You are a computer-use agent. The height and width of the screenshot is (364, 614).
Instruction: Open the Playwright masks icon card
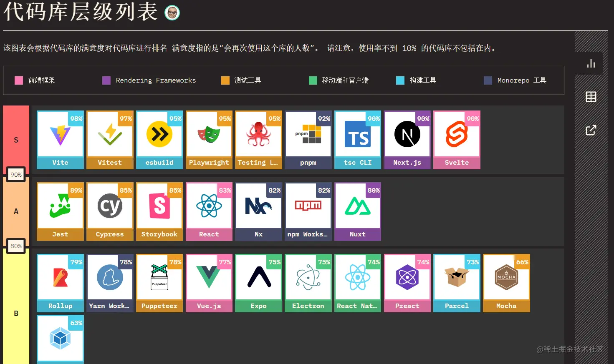coord(209,140)
